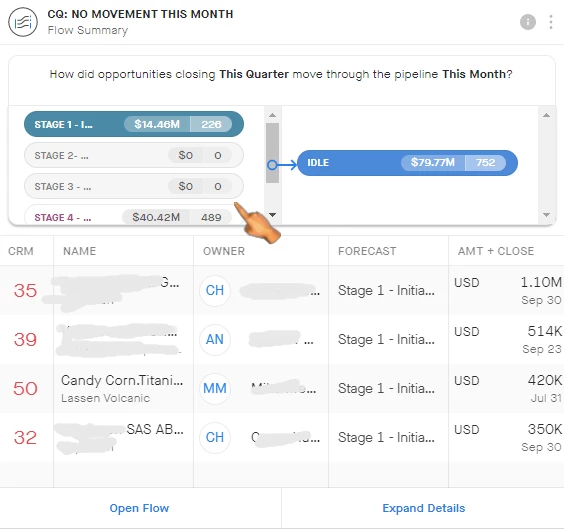Click the right panel scroll down arrow

point(546,215)
